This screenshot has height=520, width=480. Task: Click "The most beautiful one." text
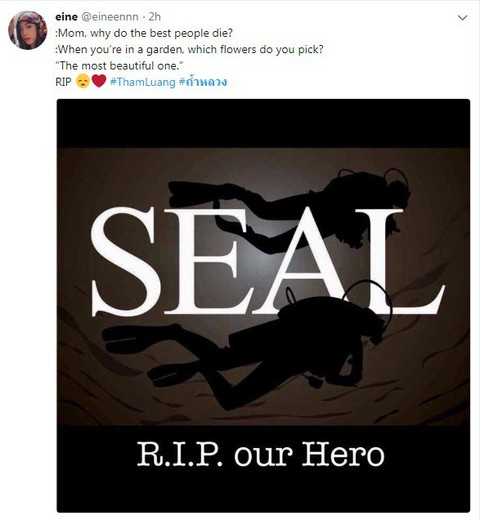point(120,66)
